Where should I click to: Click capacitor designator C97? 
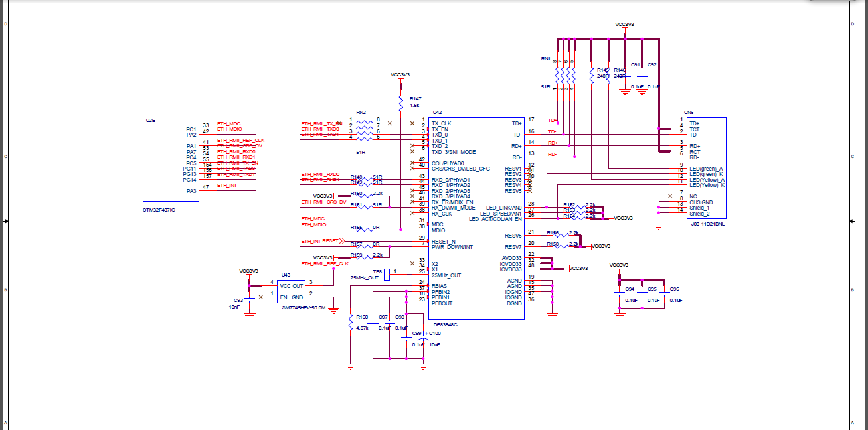pos(383,317)
